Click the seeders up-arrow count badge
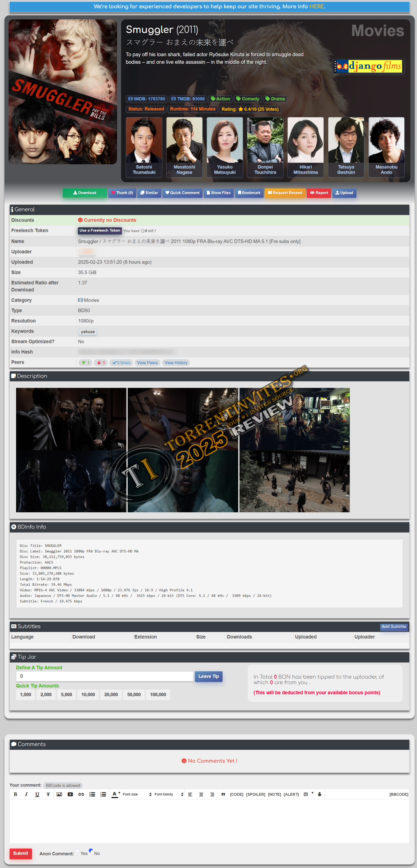Viewport: 417px width, 868px height. pyautogui.click(x=86, y=362)
